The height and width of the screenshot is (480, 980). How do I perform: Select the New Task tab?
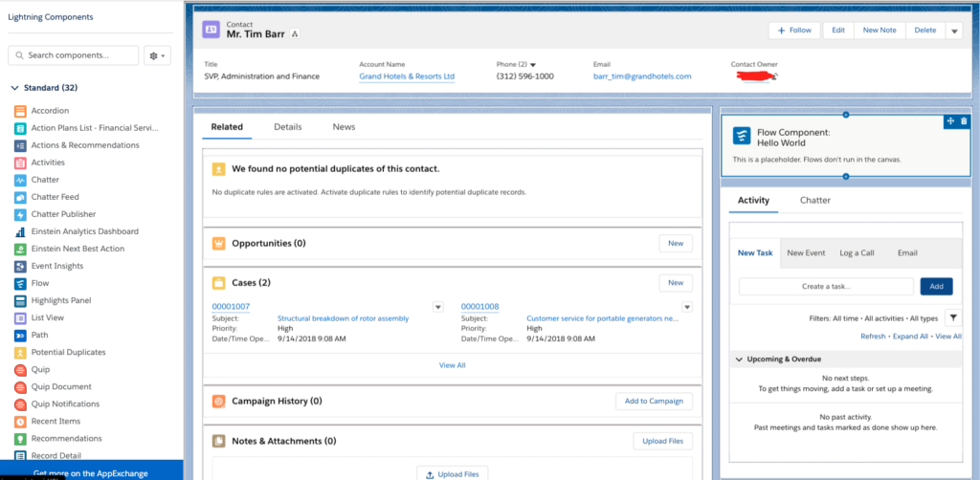point(755,252)
